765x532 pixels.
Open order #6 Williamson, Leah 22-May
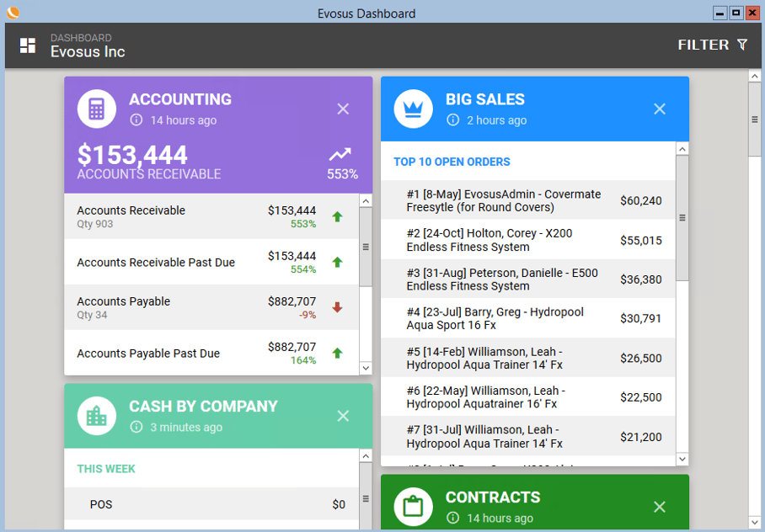(528, 397)
